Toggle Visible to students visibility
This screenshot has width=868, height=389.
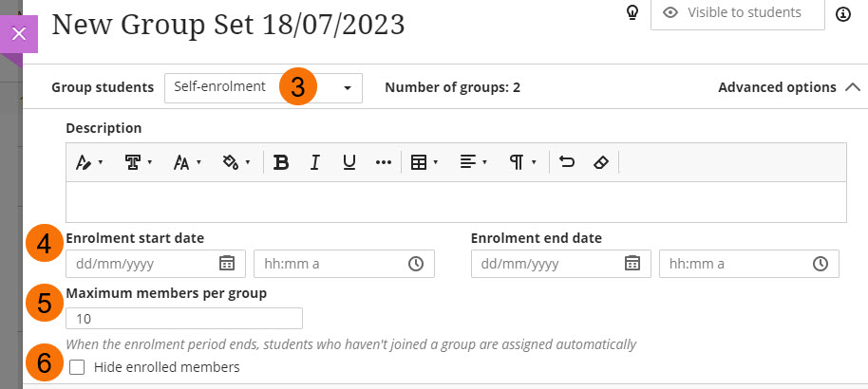737,13
